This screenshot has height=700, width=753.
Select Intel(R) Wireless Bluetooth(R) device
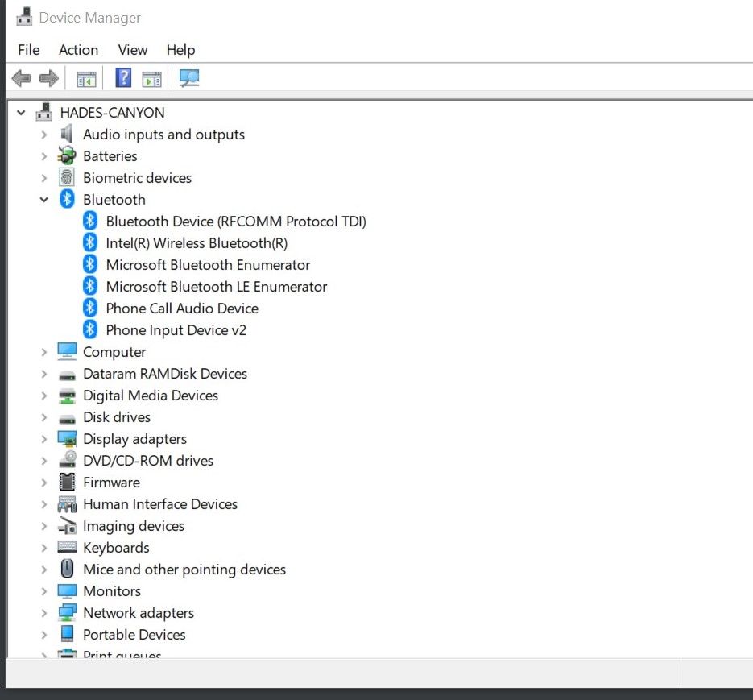(197, 243)
